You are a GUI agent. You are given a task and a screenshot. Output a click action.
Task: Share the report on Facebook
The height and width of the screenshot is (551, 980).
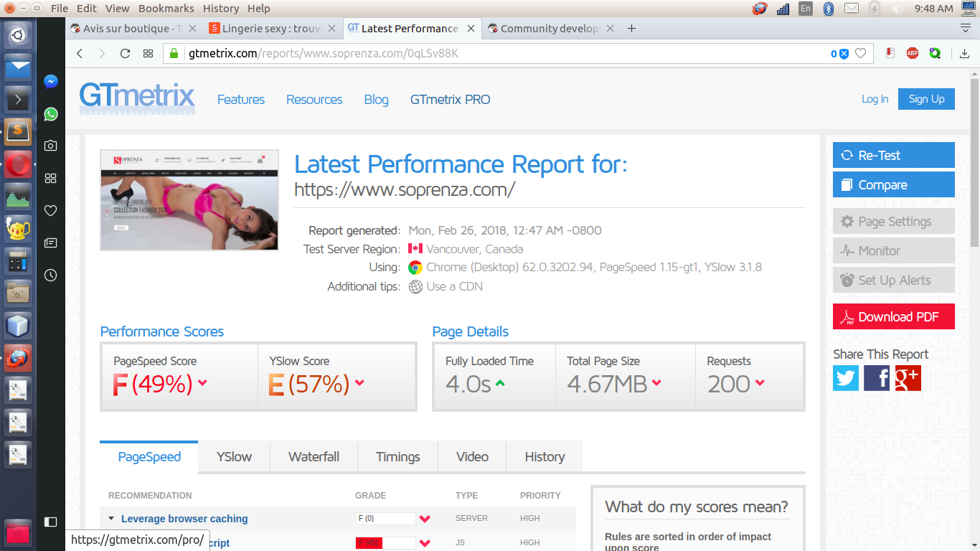[x=877, y=378]
